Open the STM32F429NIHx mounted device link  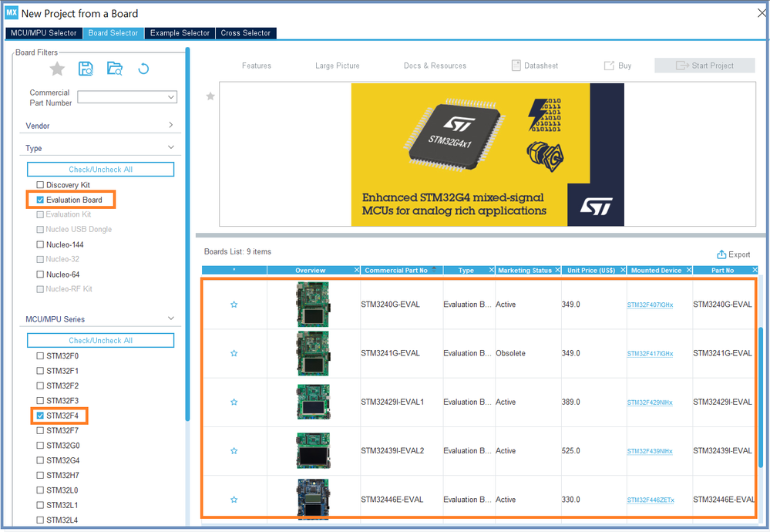tap(650, 402)
